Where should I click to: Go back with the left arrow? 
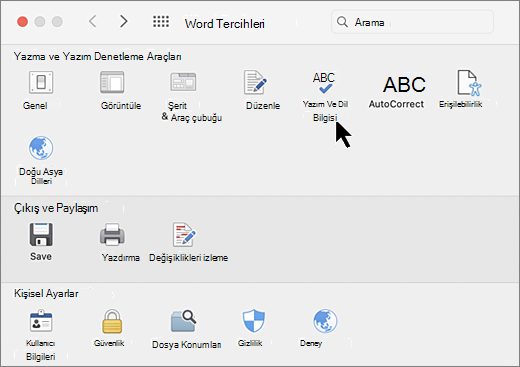[x=93, y=21]
